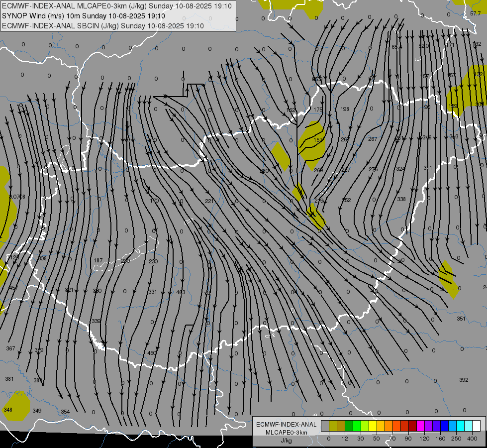This screenshot has width=487, height=448.
Task: Click the map value 65.4
Action: (x=396, y=47)
